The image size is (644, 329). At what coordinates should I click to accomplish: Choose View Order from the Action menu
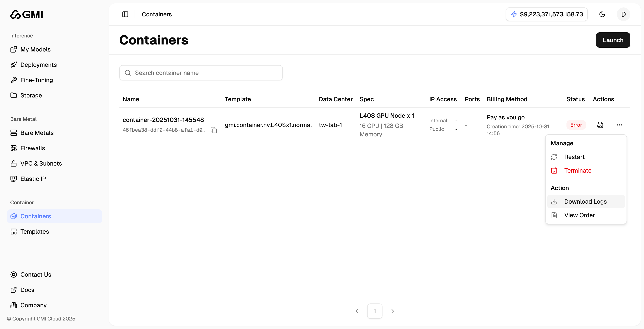[x=579, y=215]
